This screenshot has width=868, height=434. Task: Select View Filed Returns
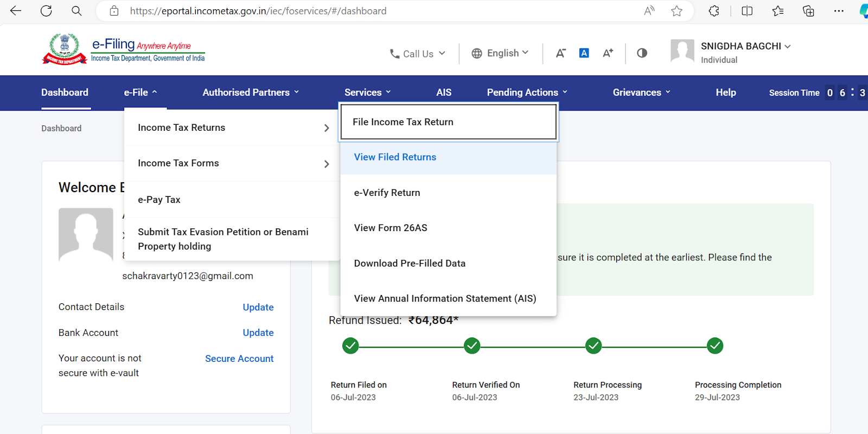pyautogui.click(x=449, y=157)
